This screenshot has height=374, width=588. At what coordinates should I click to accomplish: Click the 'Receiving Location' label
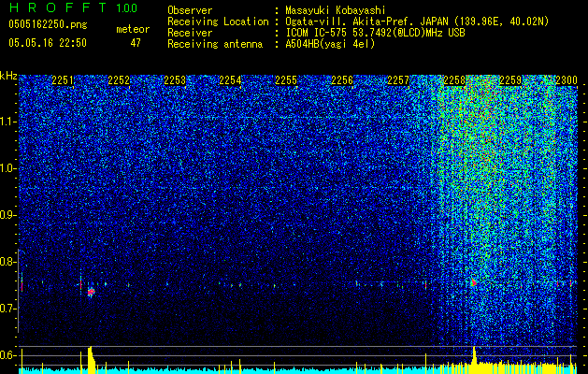tap(218, 22)
